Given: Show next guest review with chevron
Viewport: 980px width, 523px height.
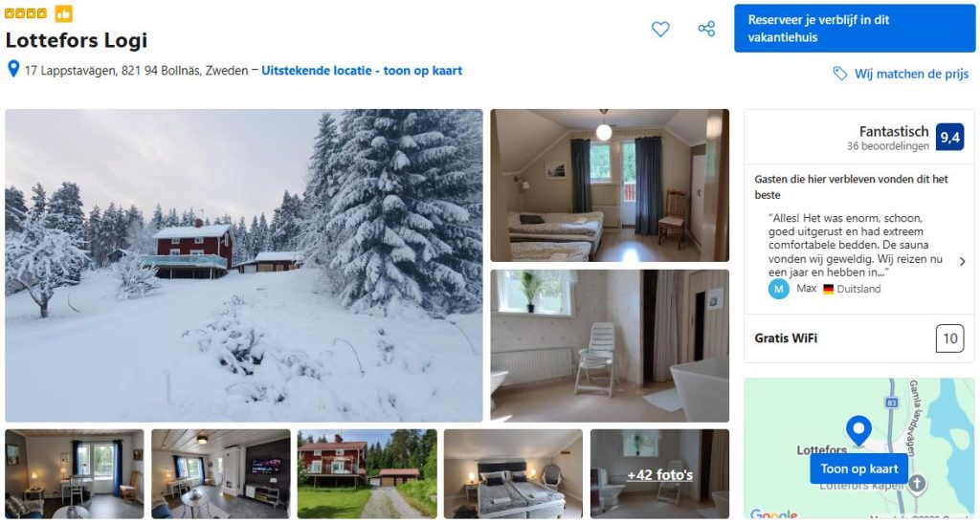Looking at the screenshot, I should point(962,262).
